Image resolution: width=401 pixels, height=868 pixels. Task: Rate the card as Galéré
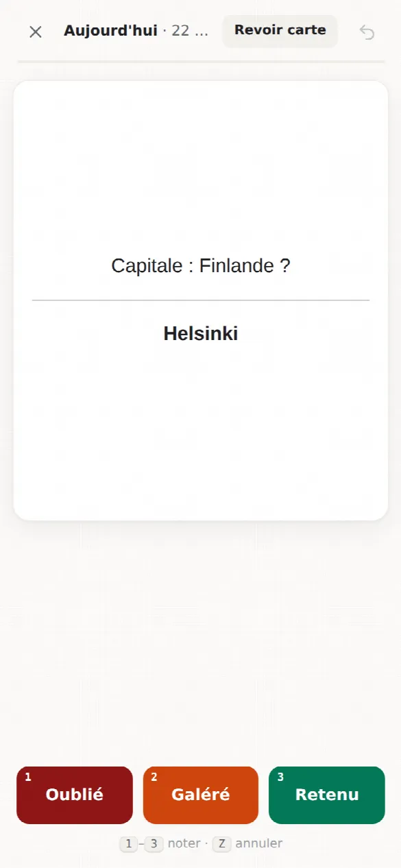(x=201, y=795)
